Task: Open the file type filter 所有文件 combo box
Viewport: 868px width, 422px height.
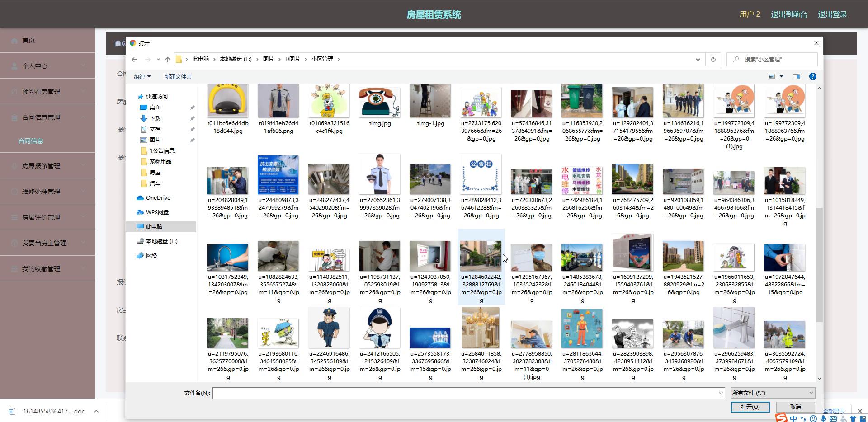Action: point(773,393)
